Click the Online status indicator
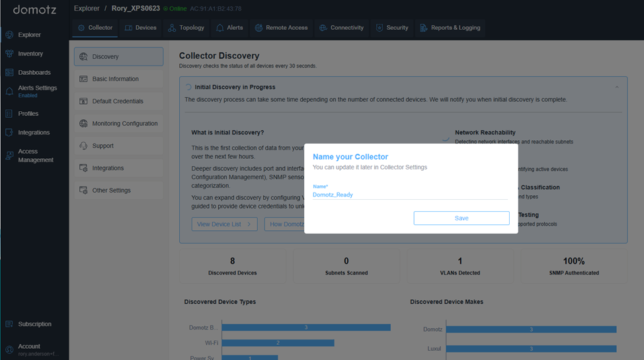 175,9
